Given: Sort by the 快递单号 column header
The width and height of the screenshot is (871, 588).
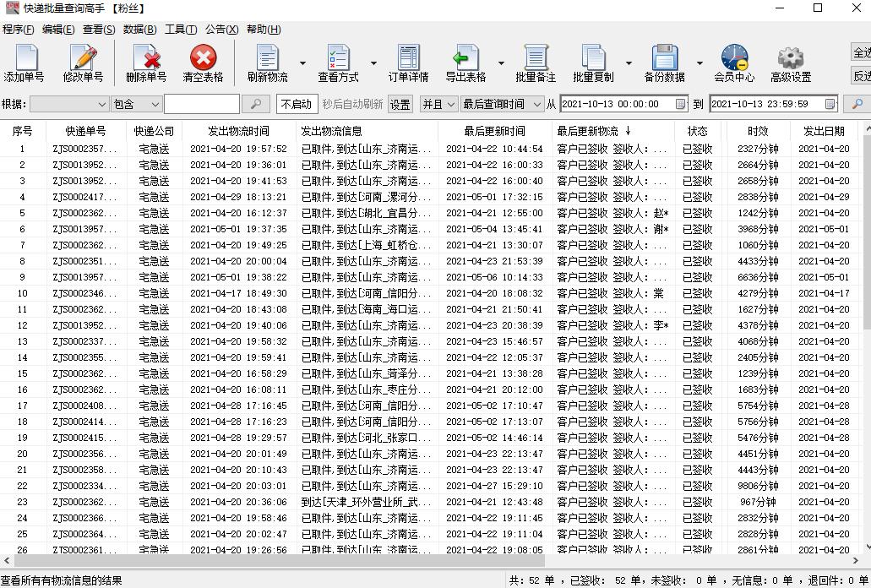Looking at the screenshot, I should pyautogui.click(x=85, y=131).
